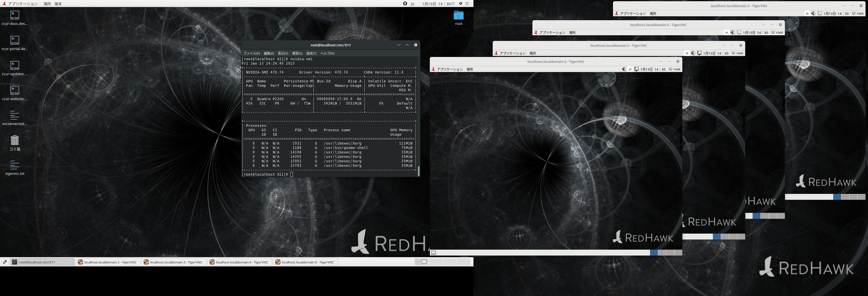Switch to root@localhost:/etc/X11 taskbar button
Viewport: 868px width, 296px height.
42,262
